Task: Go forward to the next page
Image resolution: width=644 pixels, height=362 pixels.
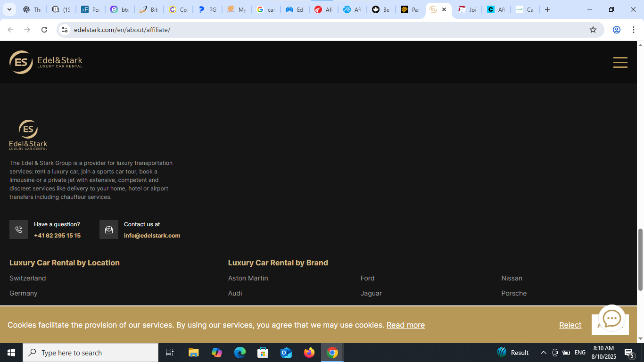Action: point(27,30)
